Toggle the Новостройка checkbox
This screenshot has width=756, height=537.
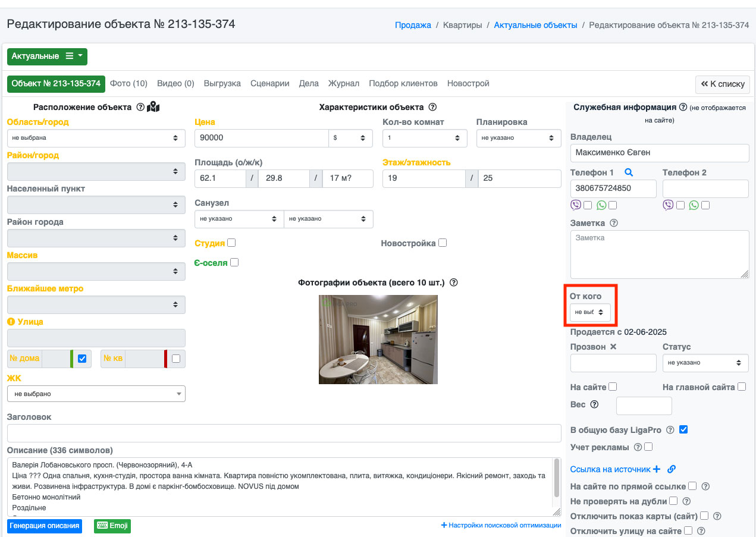442,243
